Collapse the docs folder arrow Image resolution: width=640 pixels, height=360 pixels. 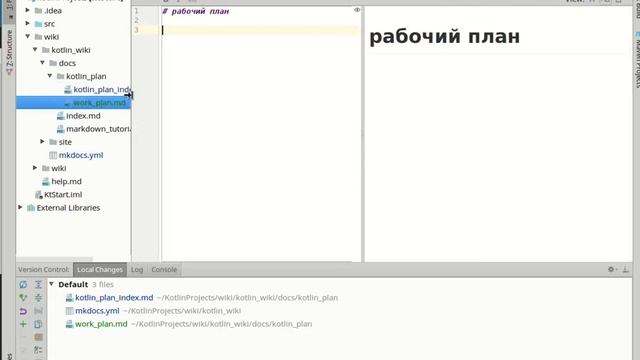pos(42,62)
